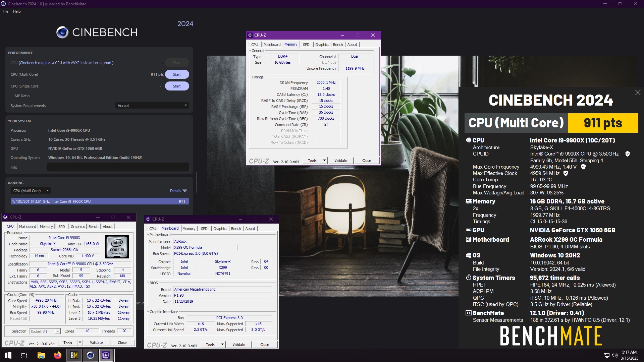
Task: Click the CPU-Z Mainboard window title icon
Action: [x=148, y=219]
